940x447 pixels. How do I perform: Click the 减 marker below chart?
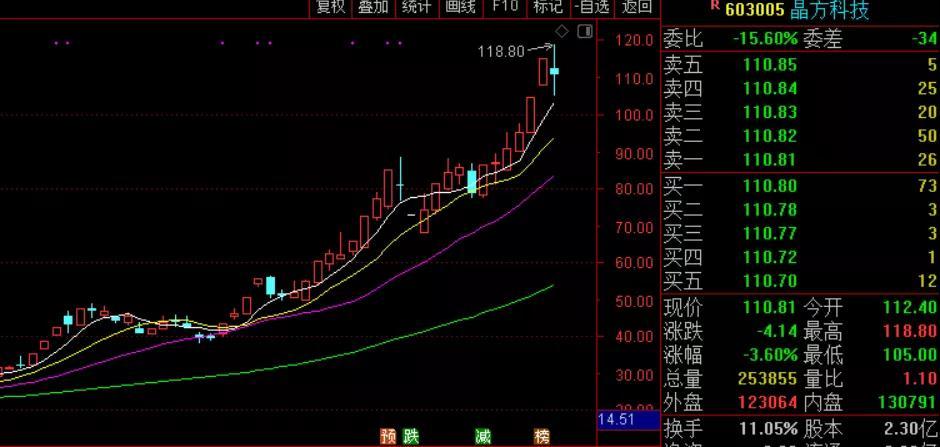pyautogui.click(x=483, y=436)
